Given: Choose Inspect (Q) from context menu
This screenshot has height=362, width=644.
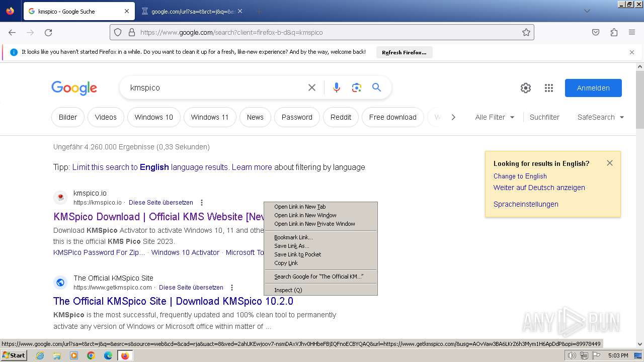Looking at the screenshot, I should [x=320, y=290].
